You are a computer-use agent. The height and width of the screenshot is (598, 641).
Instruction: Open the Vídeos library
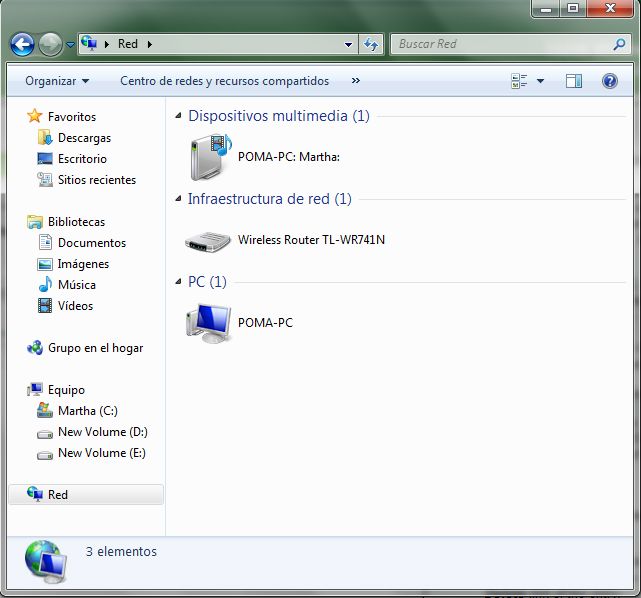coord(75,306)
